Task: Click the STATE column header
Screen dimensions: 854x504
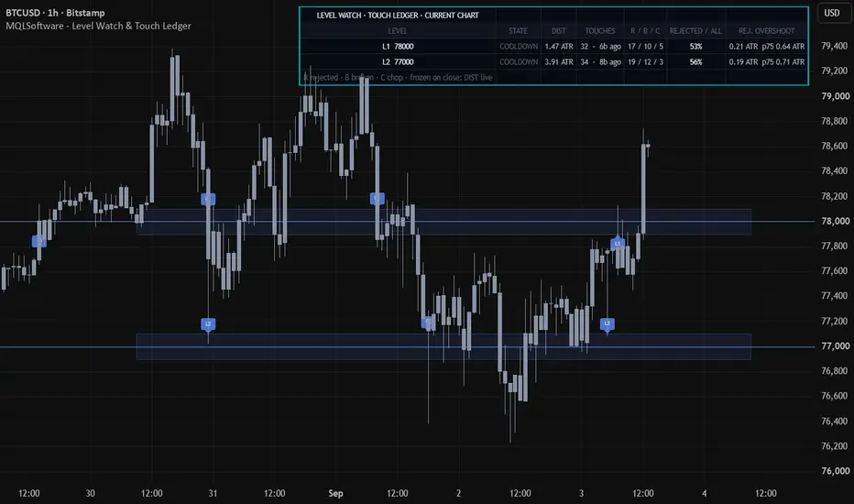Action: (518, 31)
